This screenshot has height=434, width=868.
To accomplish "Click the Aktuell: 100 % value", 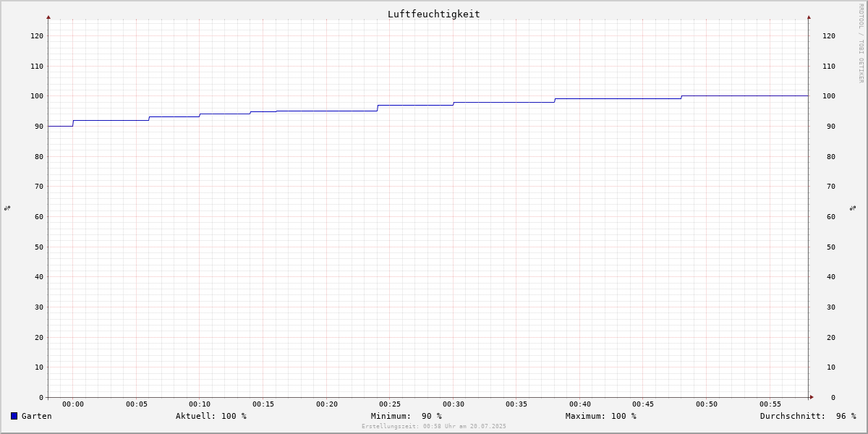I will pos(210,416).
